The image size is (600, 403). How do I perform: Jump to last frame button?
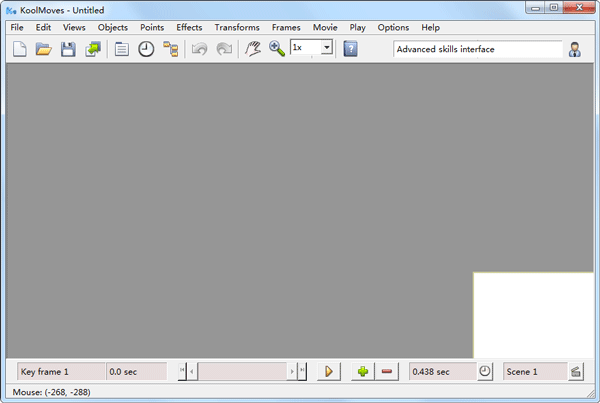(x=302, y=371)
